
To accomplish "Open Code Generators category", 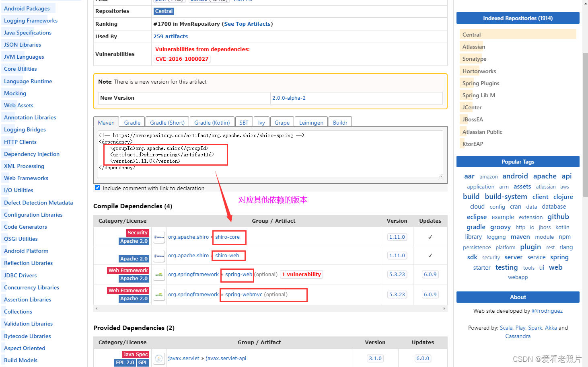I will click(25, 227).
